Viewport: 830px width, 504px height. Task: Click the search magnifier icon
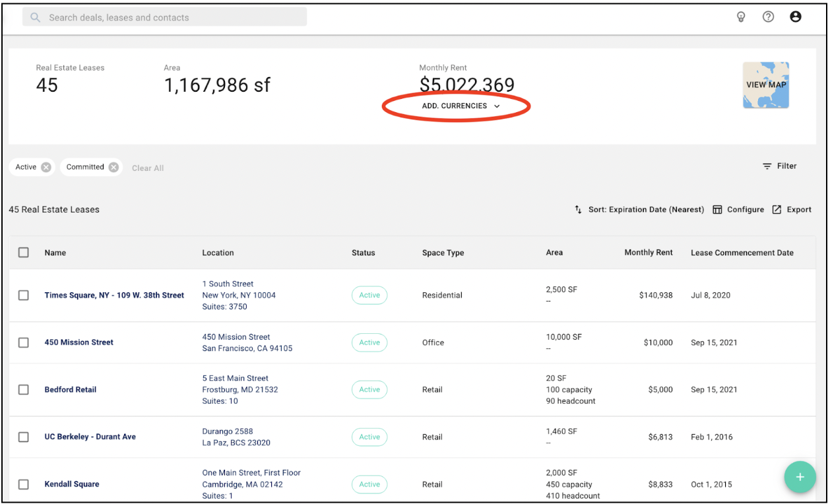pos(36,17)
